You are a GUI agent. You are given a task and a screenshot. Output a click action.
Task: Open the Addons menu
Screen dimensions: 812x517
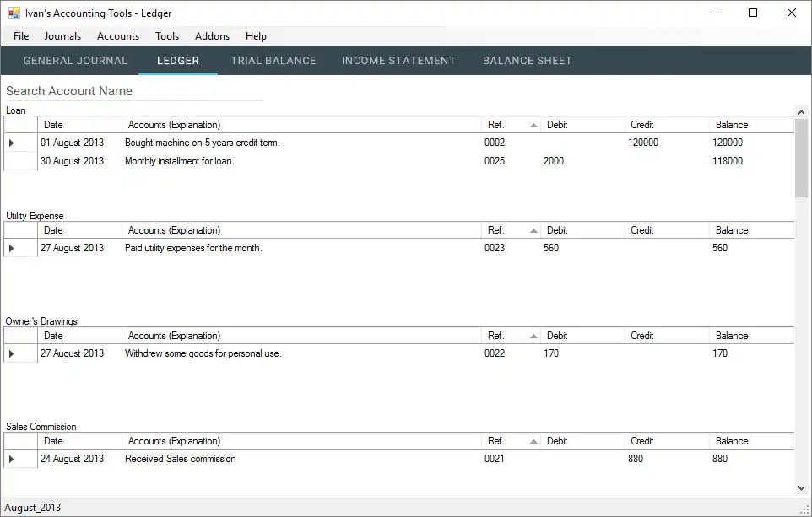(212, 36)
